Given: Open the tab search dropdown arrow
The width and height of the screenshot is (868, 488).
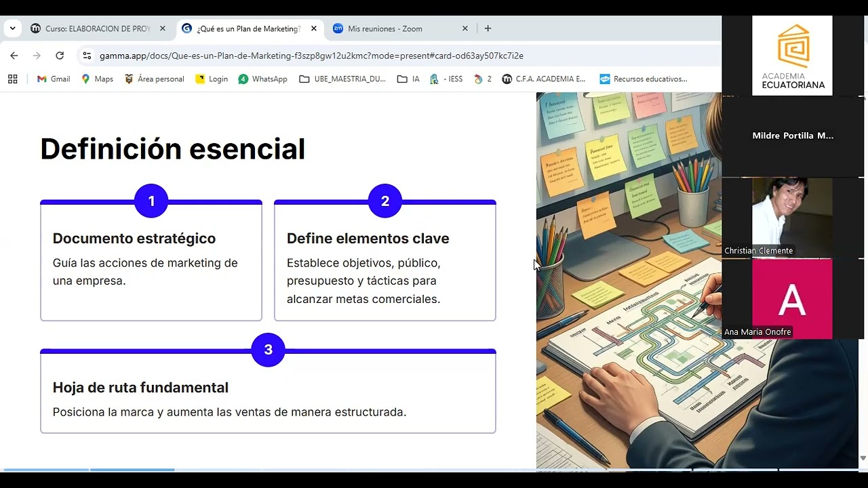Looking at the screenshot, I should click(x=12, y=28).
